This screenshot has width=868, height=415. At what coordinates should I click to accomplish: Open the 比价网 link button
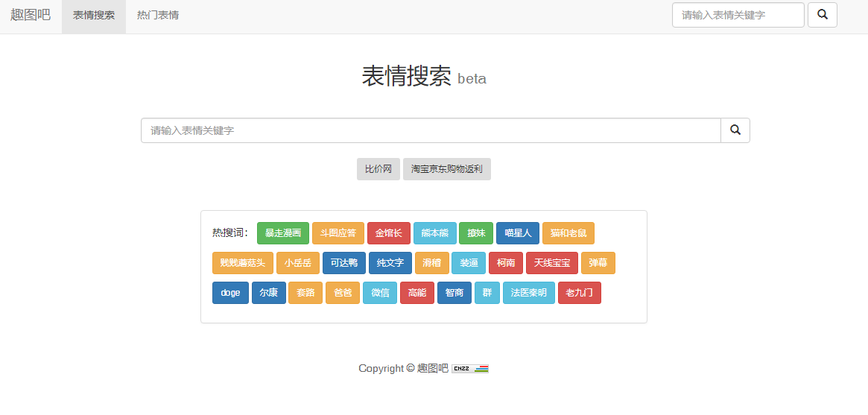click(378, 169)
